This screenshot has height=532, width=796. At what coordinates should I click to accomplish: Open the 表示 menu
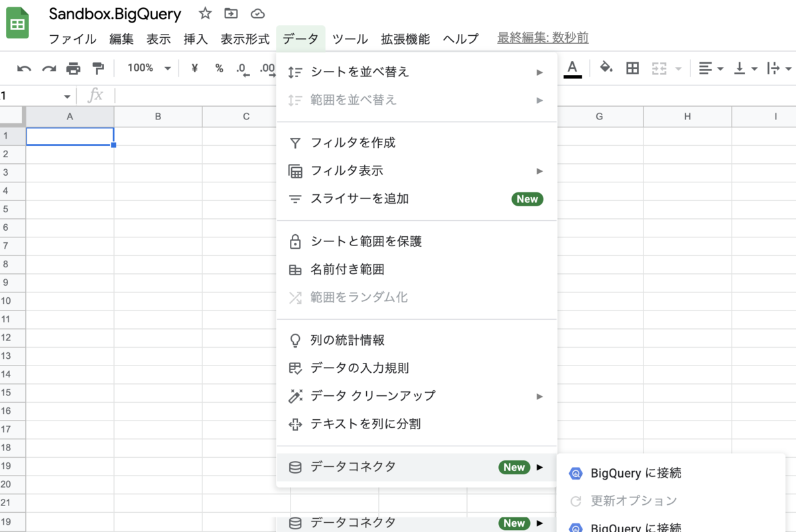click(159, 38)
